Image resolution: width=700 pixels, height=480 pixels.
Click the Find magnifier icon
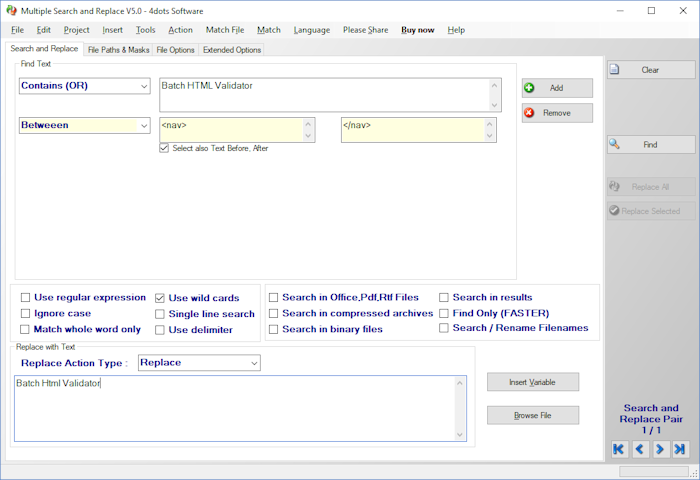[615, 145]
